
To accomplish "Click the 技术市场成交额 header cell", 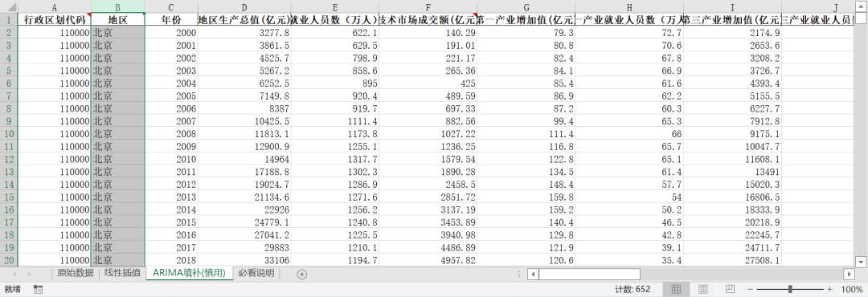I will 428,19.
